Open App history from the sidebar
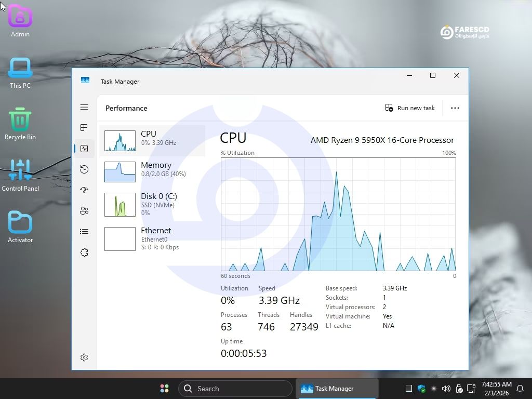 coord(84,169)
